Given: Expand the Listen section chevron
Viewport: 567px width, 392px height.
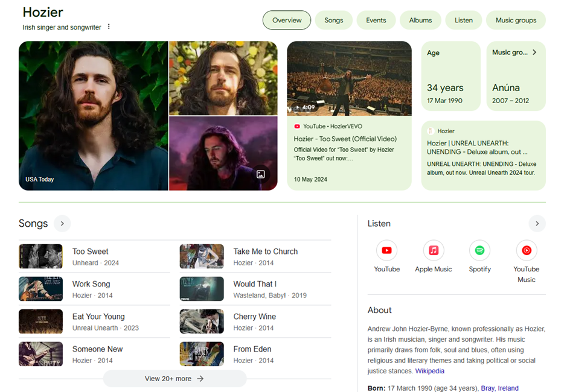Looking at the screenshot, I should [537, 224].
